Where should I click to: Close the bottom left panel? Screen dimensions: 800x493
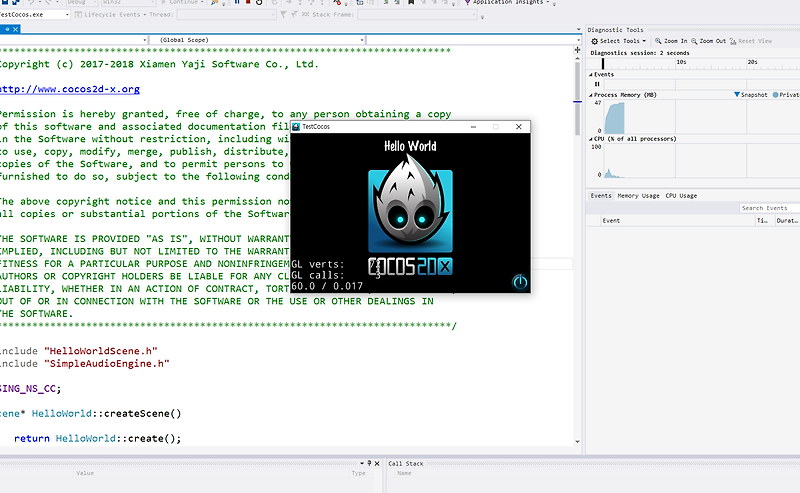377,463
